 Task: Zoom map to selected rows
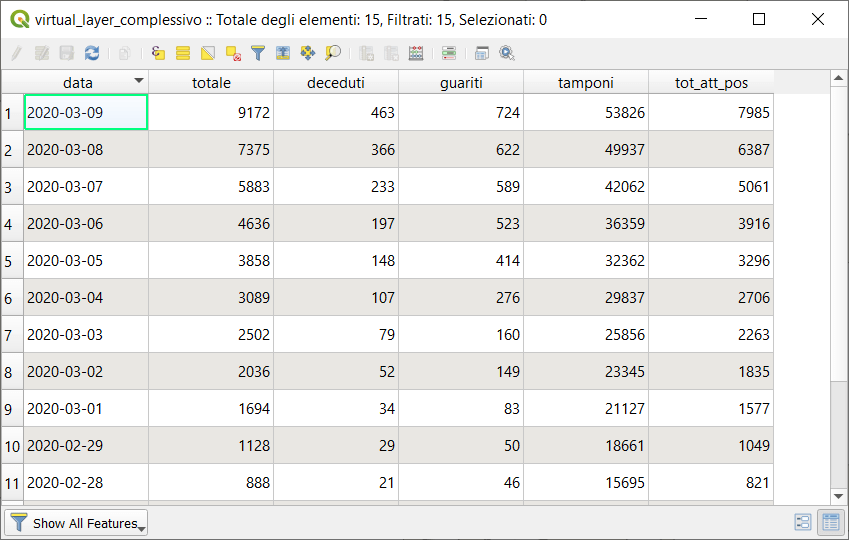pos(333,53)
